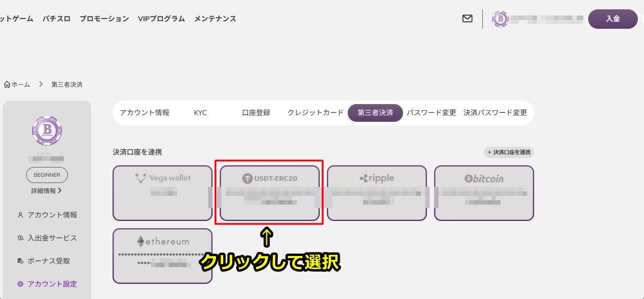Select the bitcoin account card

pyautogui.click(x=484, y=193)
